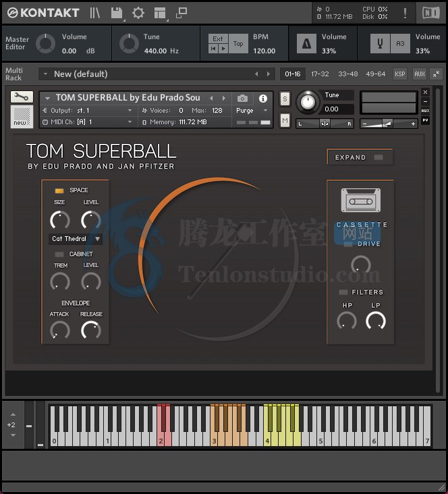Click the instrument pan slider
Image resolution: width=448 pixels, height=494 pixels.
(x=325, y=123)
